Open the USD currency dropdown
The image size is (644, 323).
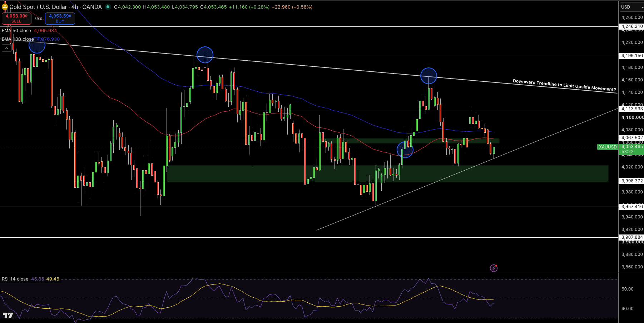pos(631,7)
